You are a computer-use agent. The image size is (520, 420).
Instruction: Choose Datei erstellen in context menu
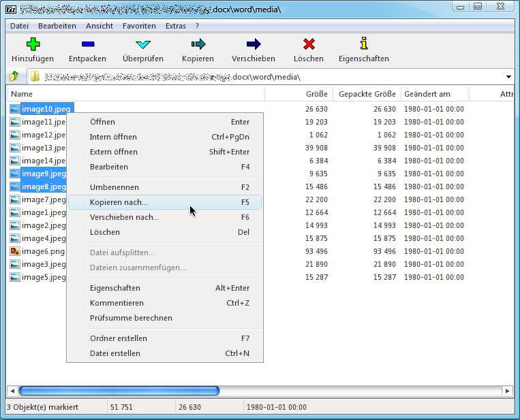[165, 353]
